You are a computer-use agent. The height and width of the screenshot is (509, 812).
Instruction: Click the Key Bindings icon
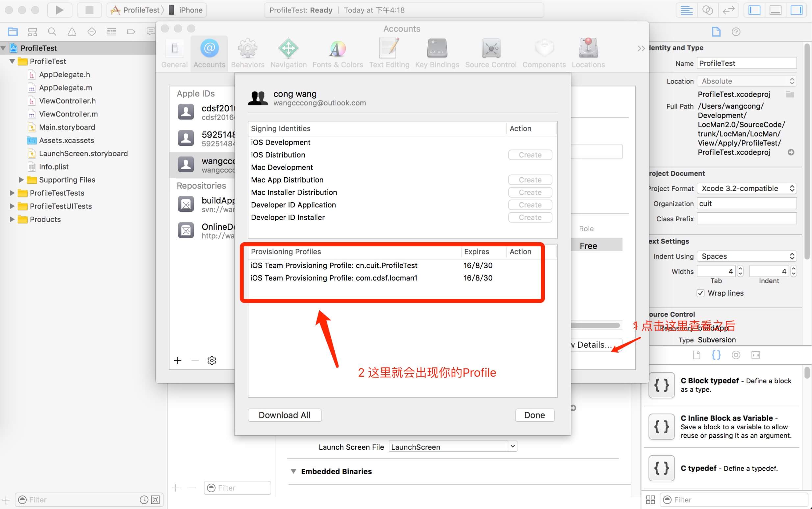coord(437,48)
